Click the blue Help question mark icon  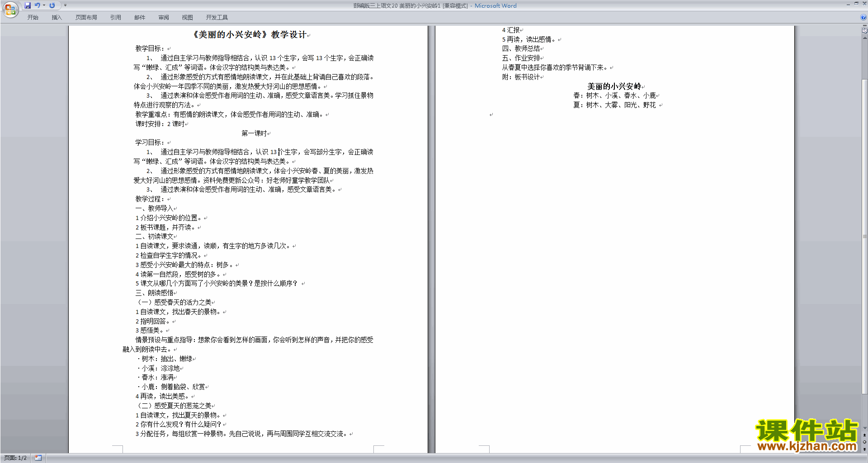[x=863, y=17]
